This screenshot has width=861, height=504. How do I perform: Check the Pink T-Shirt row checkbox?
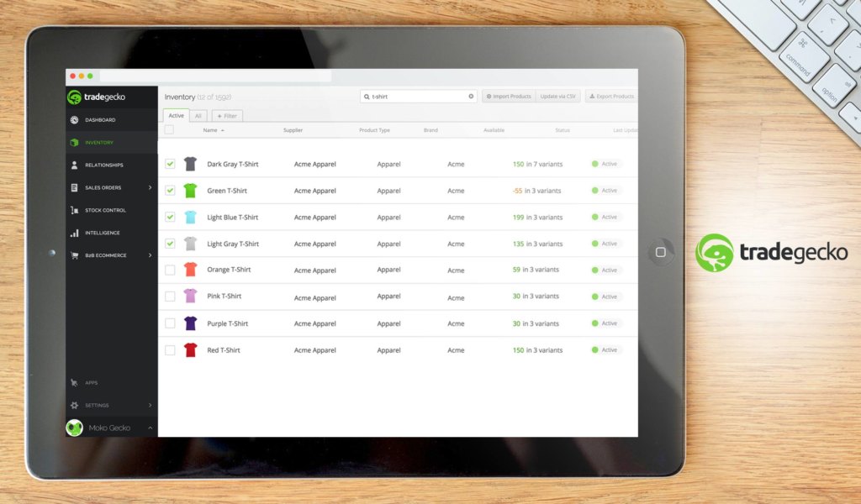pos(169,296)
